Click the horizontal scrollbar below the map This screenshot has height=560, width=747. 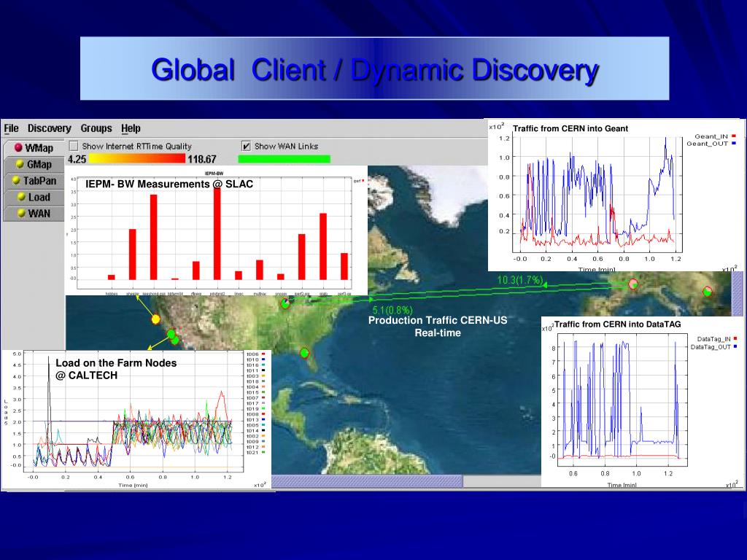pos(367,481)
